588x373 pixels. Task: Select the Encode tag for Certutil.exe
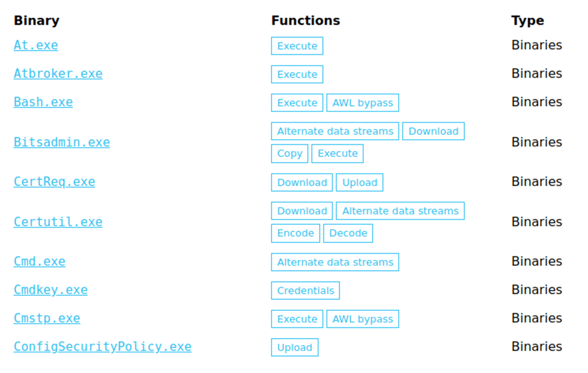point(295,233)
